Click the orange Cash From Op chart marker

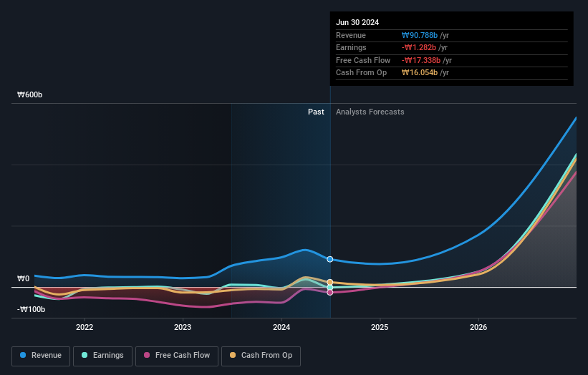coord(330,283)
